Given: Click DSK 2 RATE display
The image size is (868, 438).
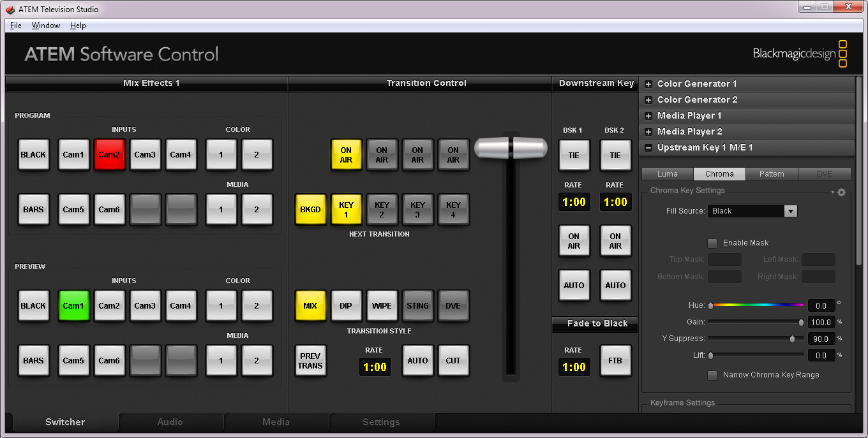Looking at the screenshot, I should coord(615,202).
